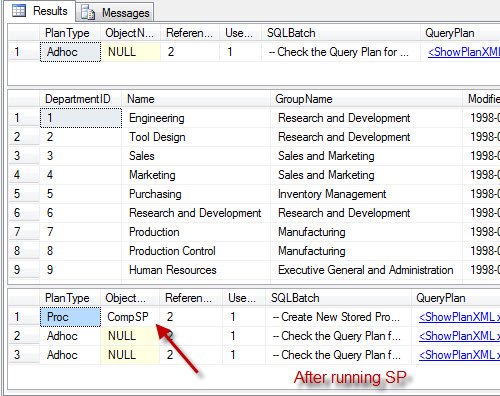Select Research and Development in Name column
This screenshot has height=396, width=500.
coord(196,213)
